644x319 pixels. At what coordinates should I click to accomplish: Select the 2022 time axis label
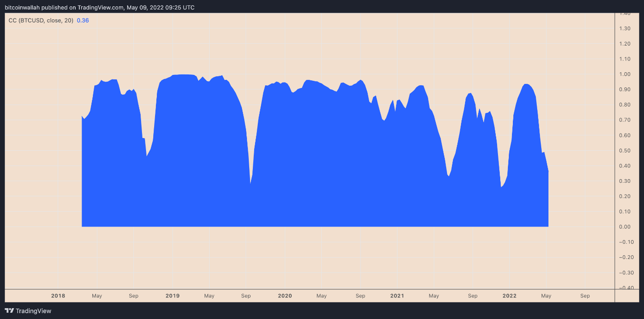pos(510,296)
